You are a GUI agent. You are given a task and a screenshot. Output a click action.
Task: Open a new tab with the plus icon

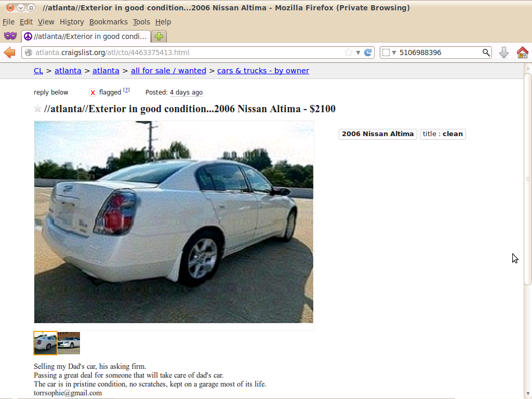[159, 36]
